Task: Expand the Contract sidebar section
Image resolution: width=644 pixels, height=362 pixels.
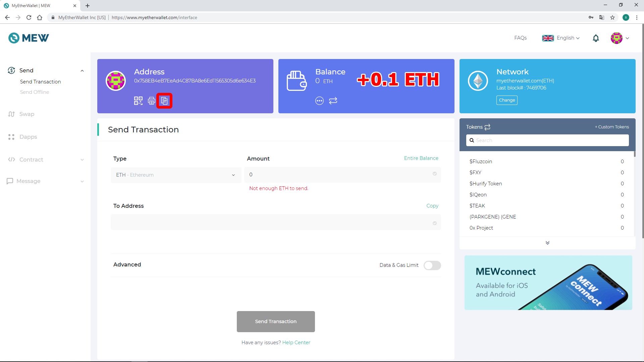Action: coord(82,160)
